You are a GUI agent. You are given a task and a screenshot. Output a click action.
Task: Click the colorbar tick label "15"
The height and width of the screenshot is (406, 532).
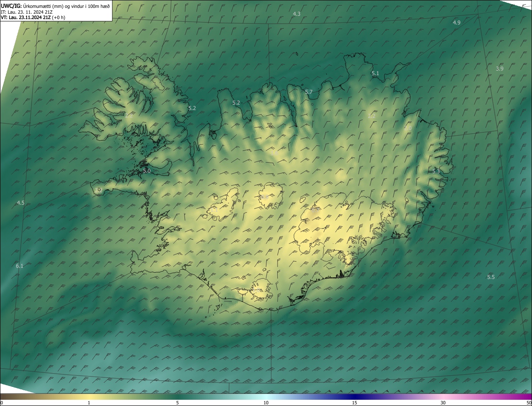(355, 403)
